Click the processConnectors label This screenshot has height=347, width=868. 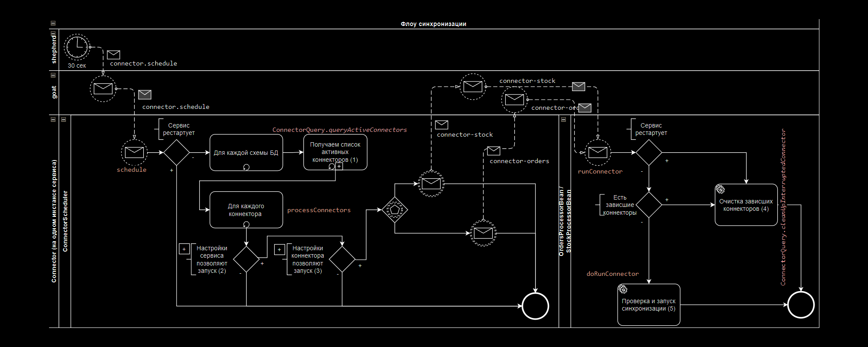(319, 210)
